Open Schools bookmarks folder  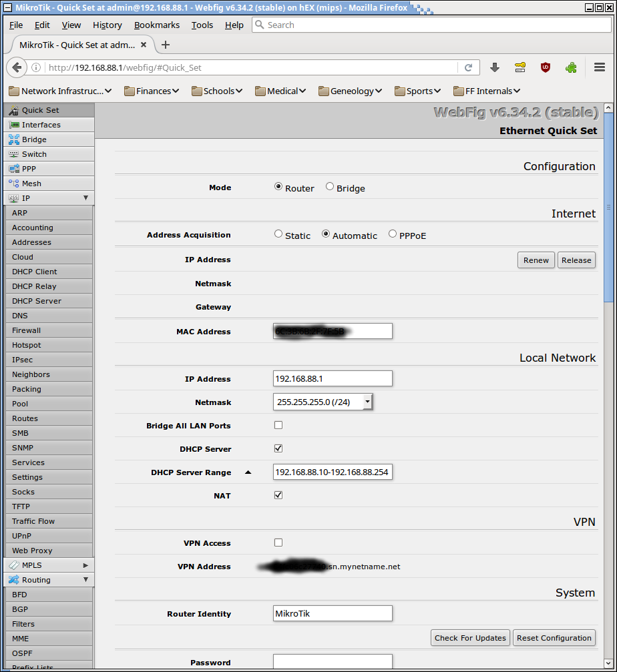pyautogui.click(x=217, y=91)
